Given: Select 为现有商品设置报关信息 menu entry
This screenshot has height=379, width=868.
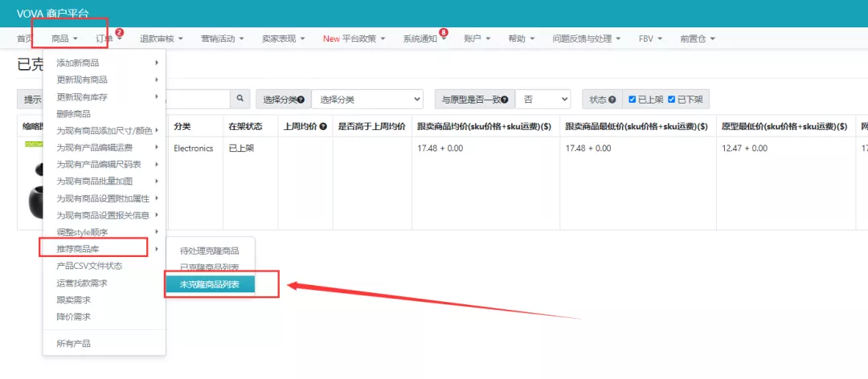Looking at the screenshot, I should pyautogui.click(x=104, y=214).
